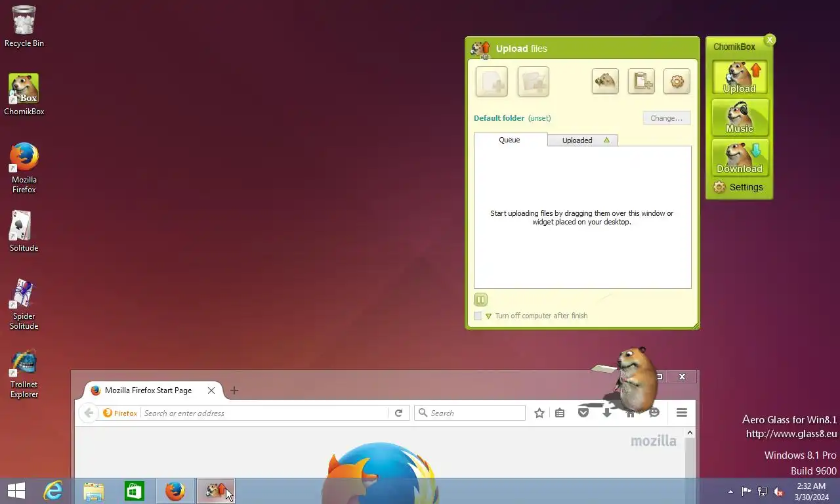Close the ChomikBox widget with its X

click(770, 40)
